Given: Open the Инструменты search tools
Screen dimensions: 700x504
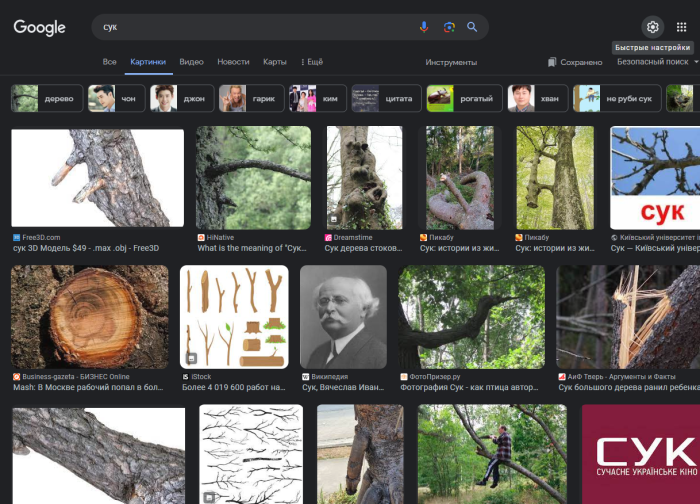Looking at the screenshot, I should 451,62.
